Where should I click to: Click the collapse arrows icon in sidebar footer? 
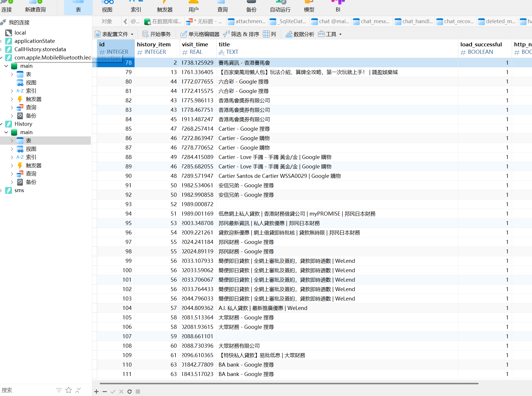tap(78, 390)
